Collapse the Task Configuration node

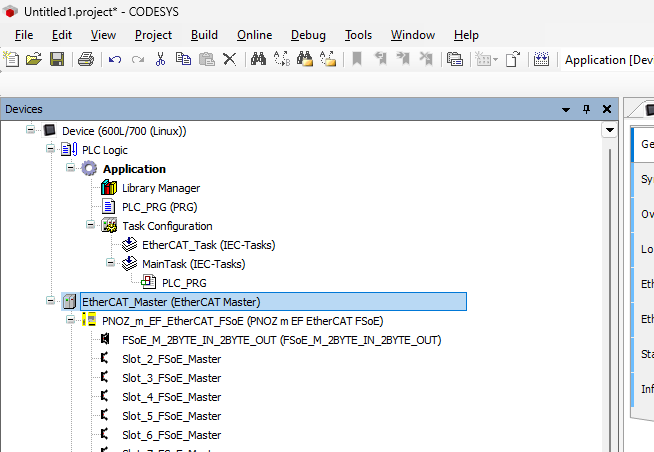(90, 225)
